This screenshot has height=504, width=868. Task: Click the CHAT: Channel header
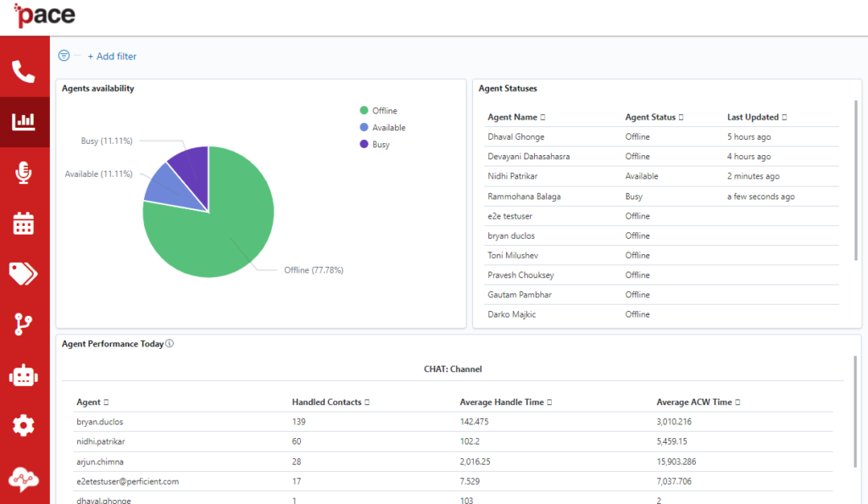click(x=453, y=369)
